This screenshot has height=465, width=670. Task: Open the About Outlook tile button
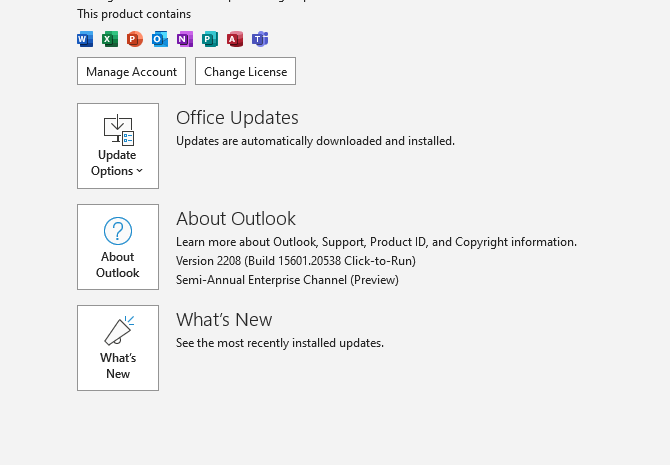(118, 247)
